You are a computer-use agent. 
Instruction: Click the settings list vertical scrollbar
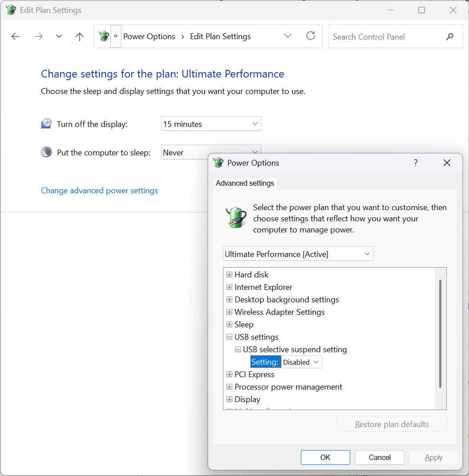click(440, 333)
